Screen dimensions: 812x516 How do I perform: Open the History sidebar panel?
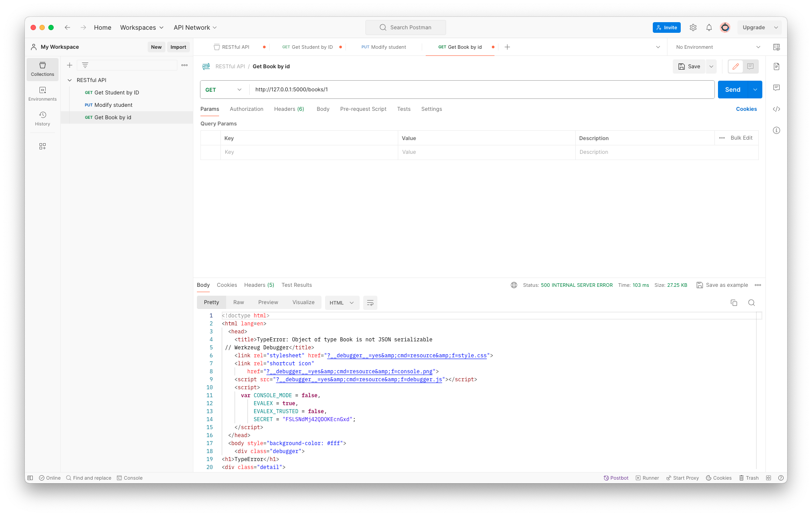click(x=43, y=119)
